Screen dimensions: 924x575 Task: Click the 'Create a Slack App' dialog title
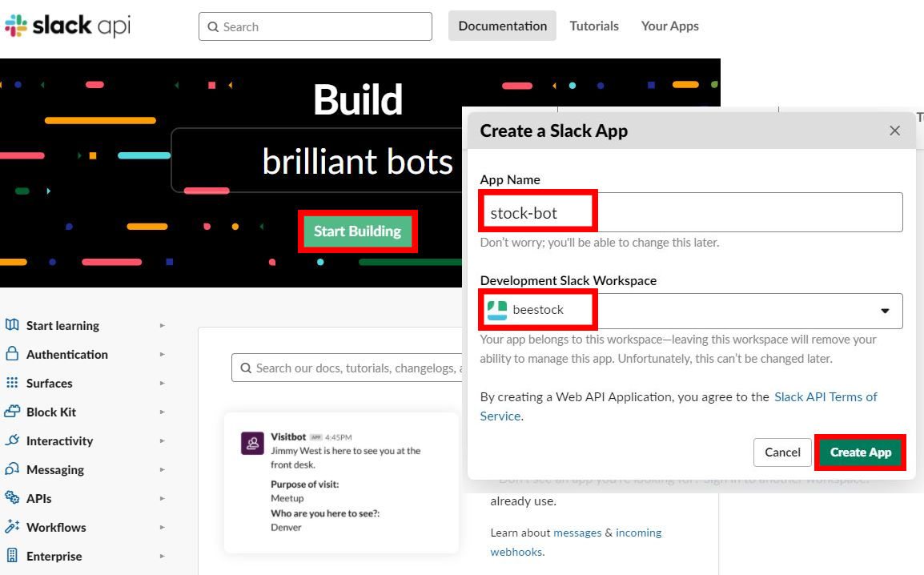click(x=554, y=131)
